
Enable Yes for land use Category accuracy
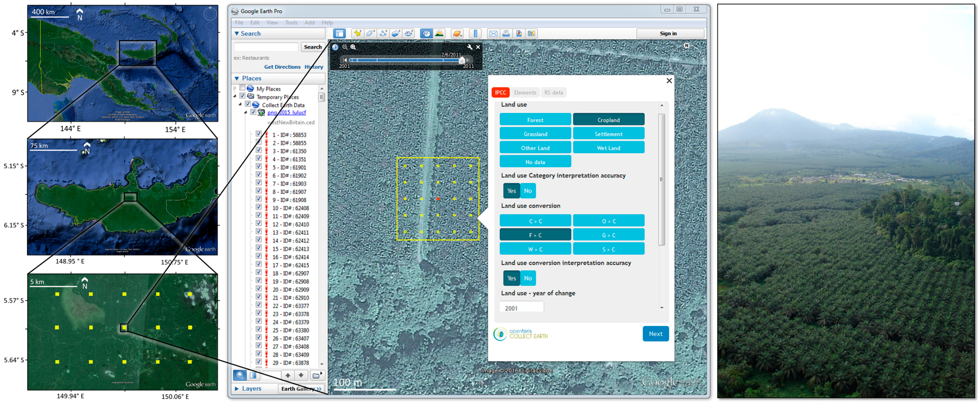click(x=512, y=191)
